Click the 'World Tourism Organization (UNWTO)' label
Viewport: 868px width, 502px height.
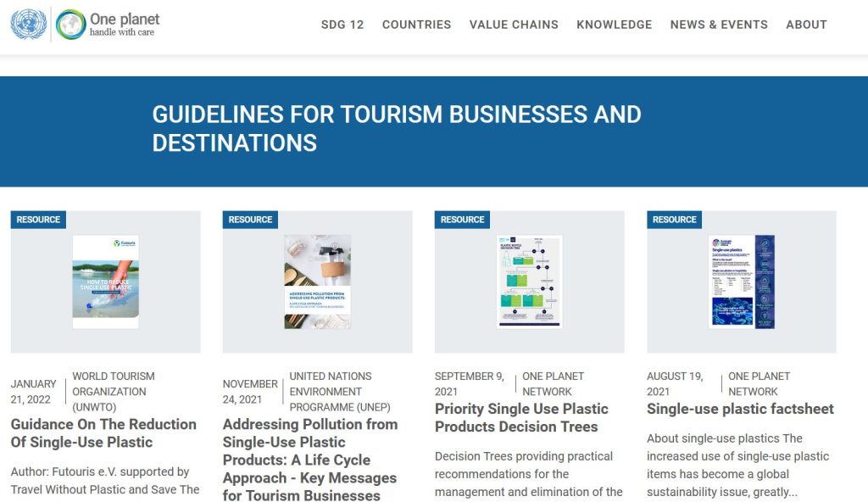point(114,391)
